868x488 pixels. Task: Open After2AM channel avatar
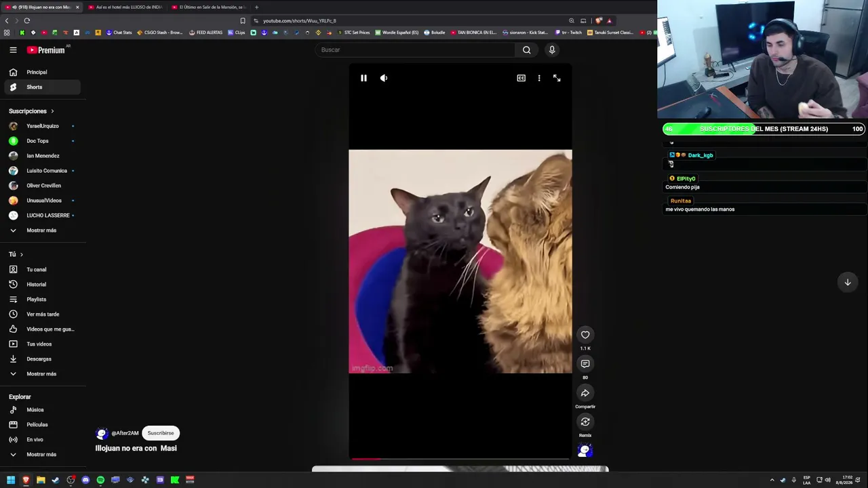click(x=102, y=433)
